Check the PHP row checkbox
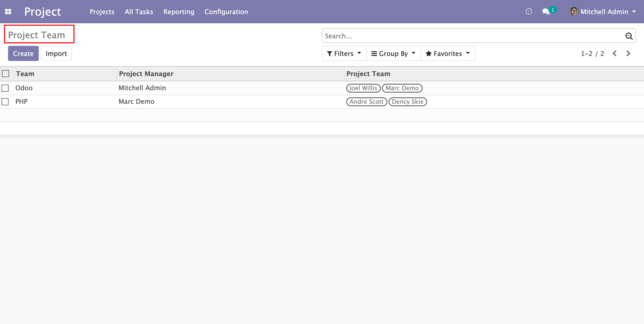The height and width of the screenshot is (324, 644). (5, 102)
